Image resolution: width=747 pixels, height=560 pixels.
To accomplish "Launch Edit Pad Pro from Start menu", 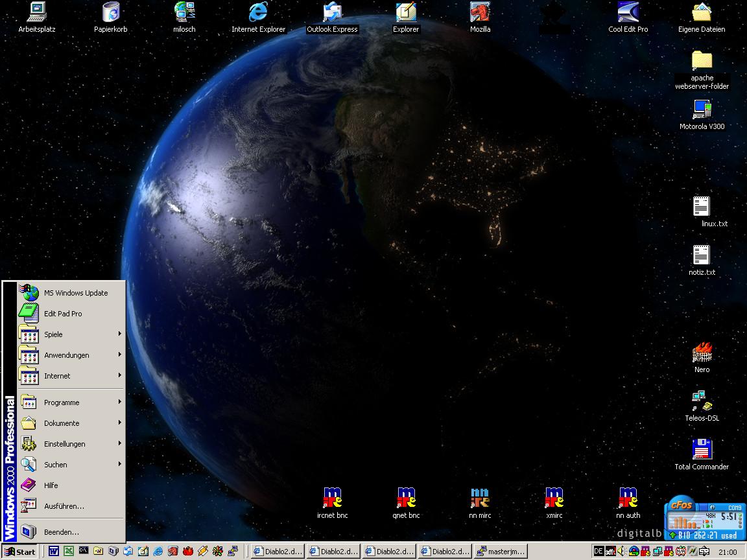I will (x=71, y=313).
